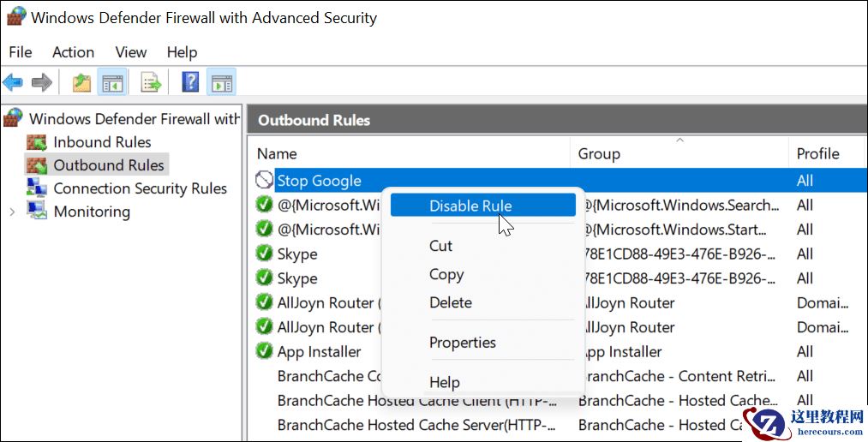Click the blocked icon beside Stop Google
This screenshot has height=442, width=868.
point(264,181)
